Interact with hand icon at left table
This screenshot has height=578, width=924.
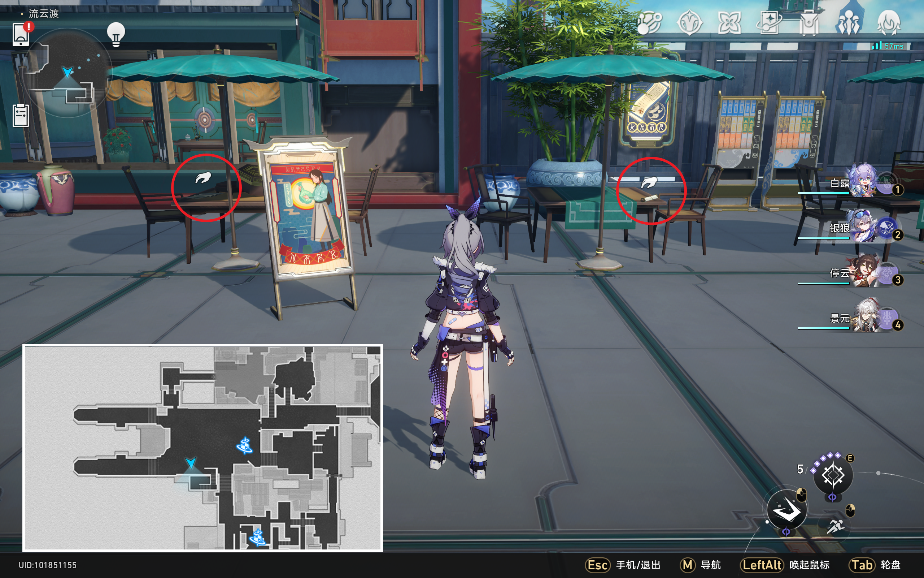coord(203,178)
